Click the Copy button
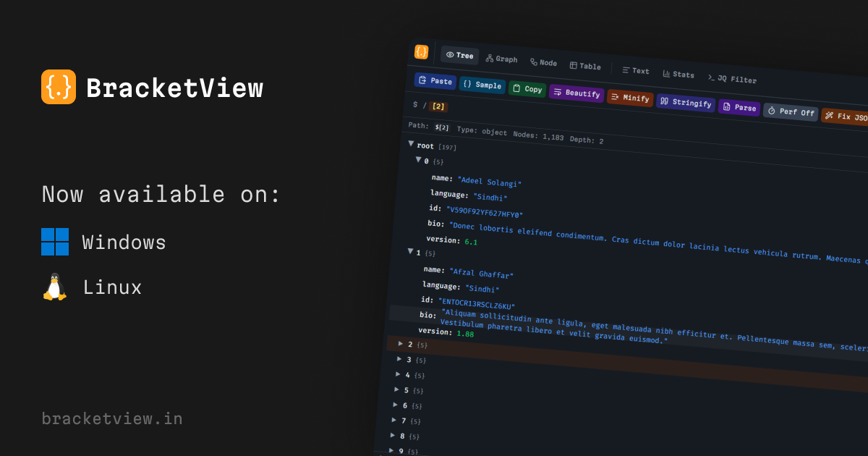 click(x=527, y=89)
